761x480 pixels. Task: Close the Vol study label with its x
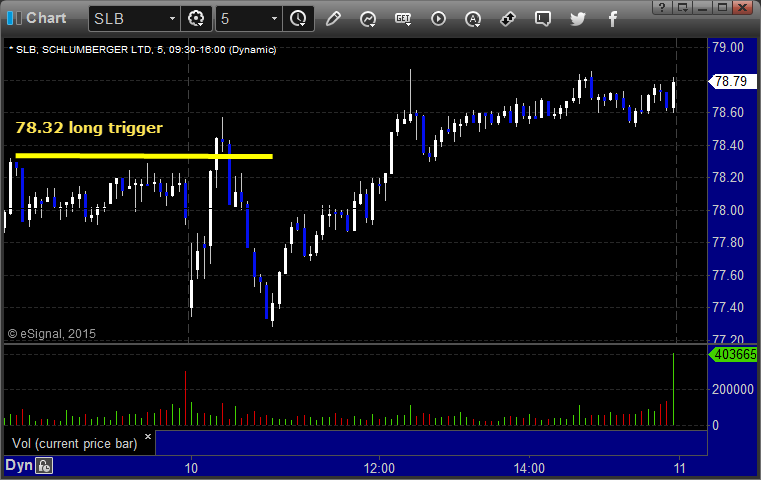click(x=148, y=436)
